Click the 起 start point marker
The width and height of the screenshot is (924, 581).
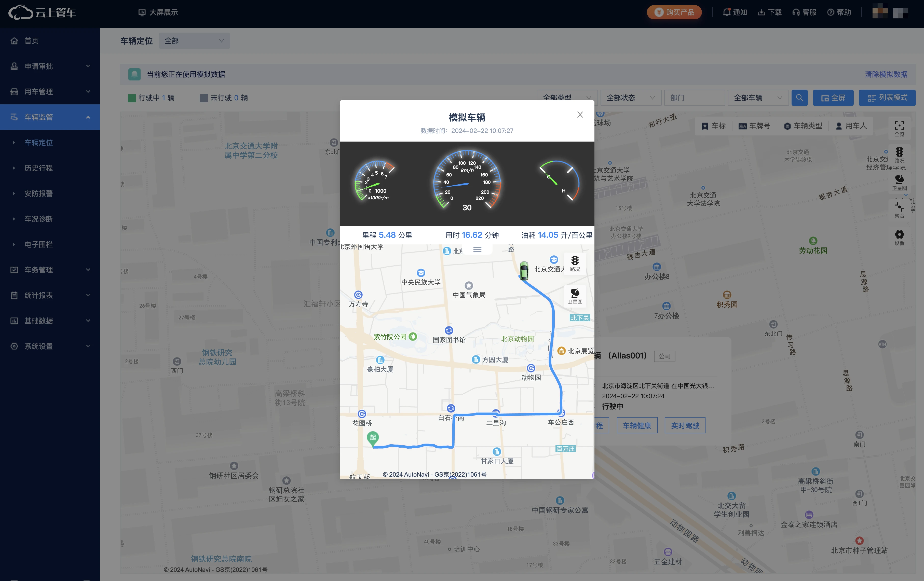tap(373, 439)
